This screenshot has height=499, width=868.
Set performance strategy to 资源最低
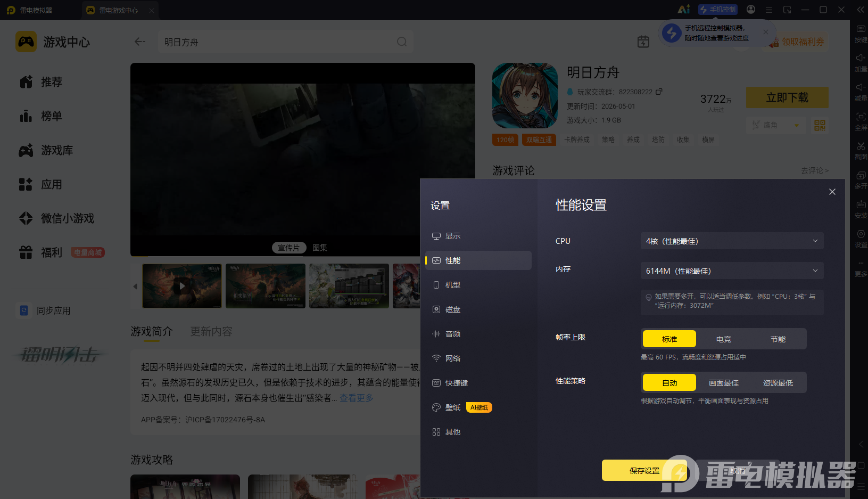point(778,382)
